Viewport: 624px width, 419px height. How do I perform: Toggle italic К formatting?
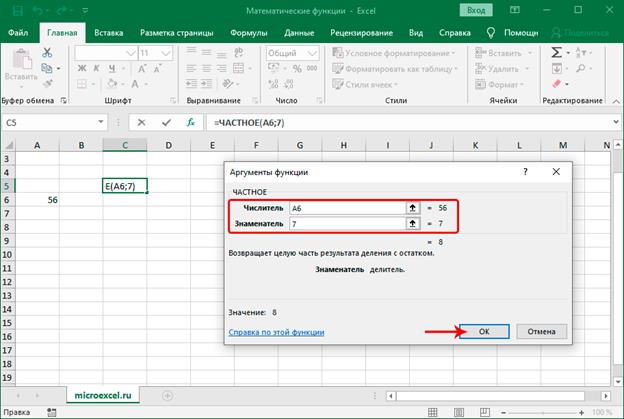point(96,68)
